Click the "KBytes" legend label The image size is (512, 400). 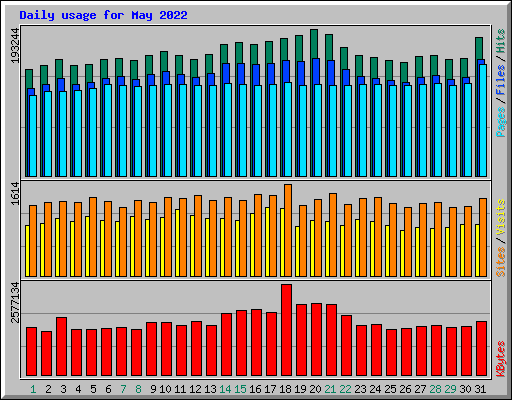(x=501, y=359)
